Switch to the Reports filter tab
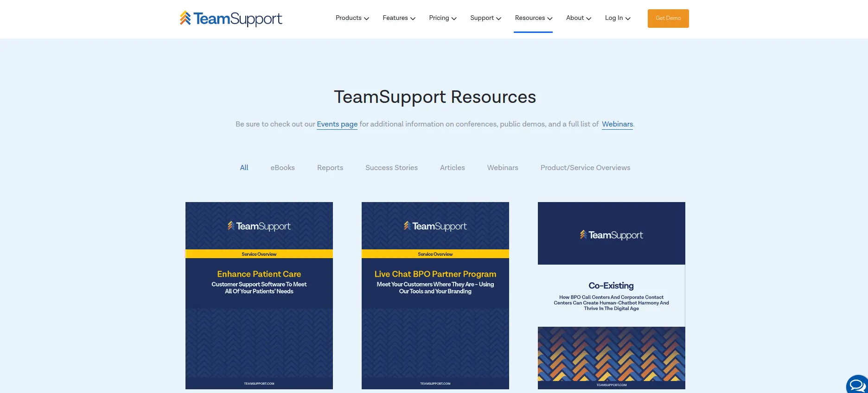This screenshot has height=393, width=868. coord(330,168)
